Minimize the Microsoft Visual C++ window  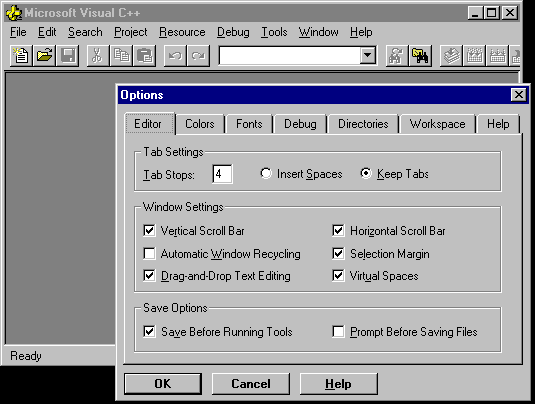(475, 13)
